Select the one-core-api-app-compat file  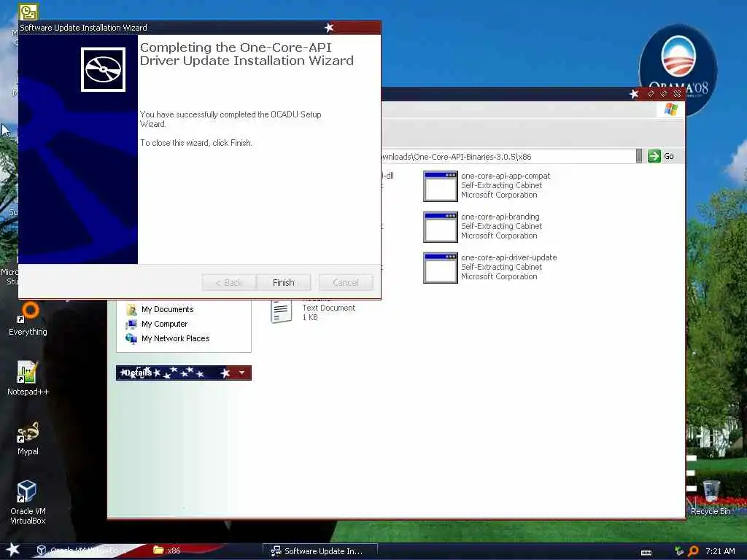point(487,186)
